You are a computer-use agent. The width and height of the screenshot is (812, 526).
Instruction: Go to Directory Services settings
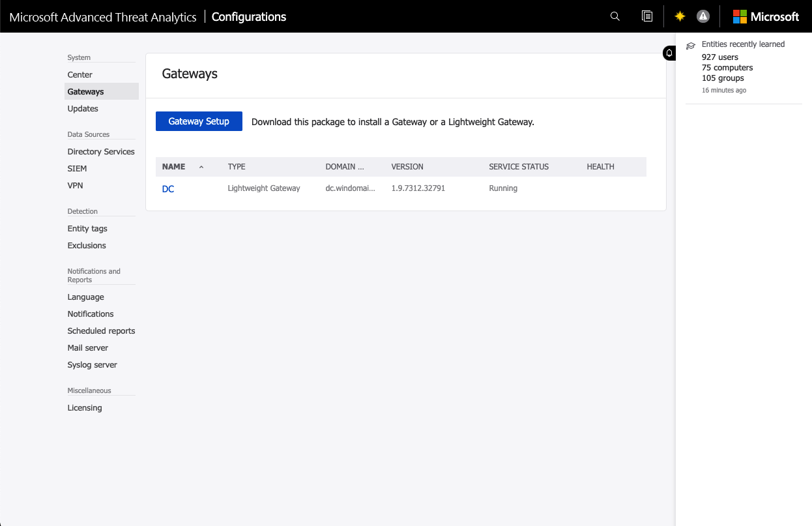pos(101,152)
